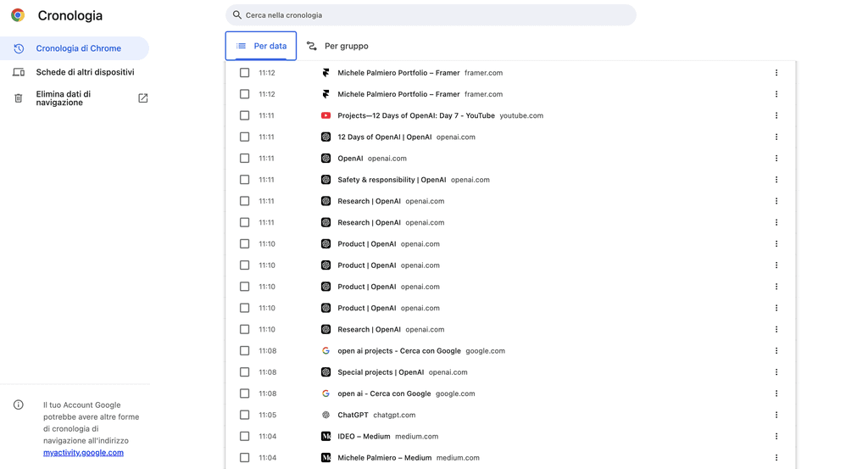The height and width of the screenshot is (469, 868).
Task: Open the IDEO – Medium history entry
Action: 364,436
